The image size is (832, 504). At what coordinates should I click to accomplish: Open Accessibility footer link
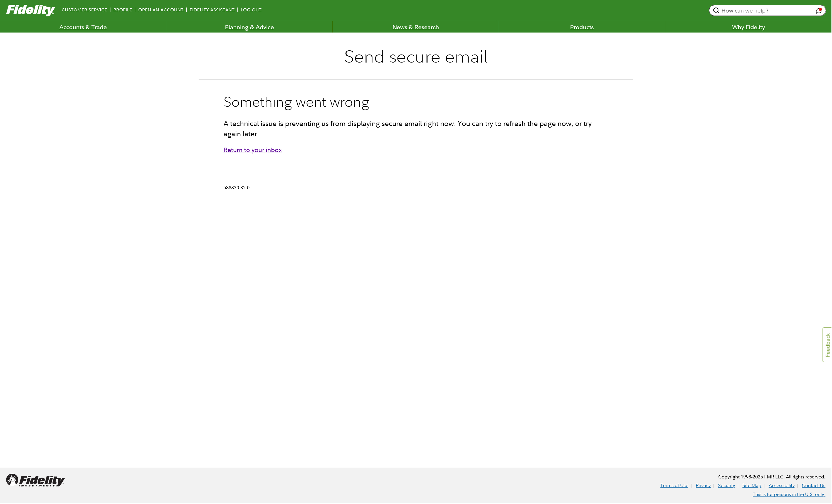781,485
